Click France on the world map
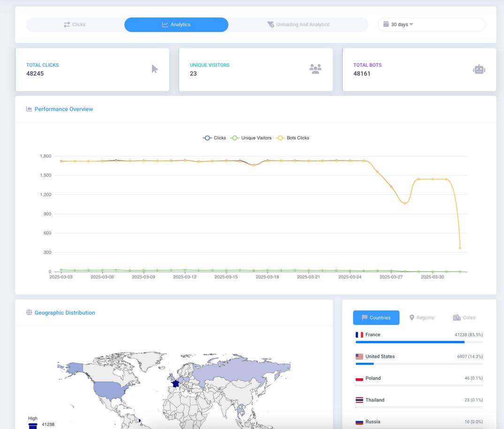This screenshot has width=504, height=429. click(x=175, y=383)
